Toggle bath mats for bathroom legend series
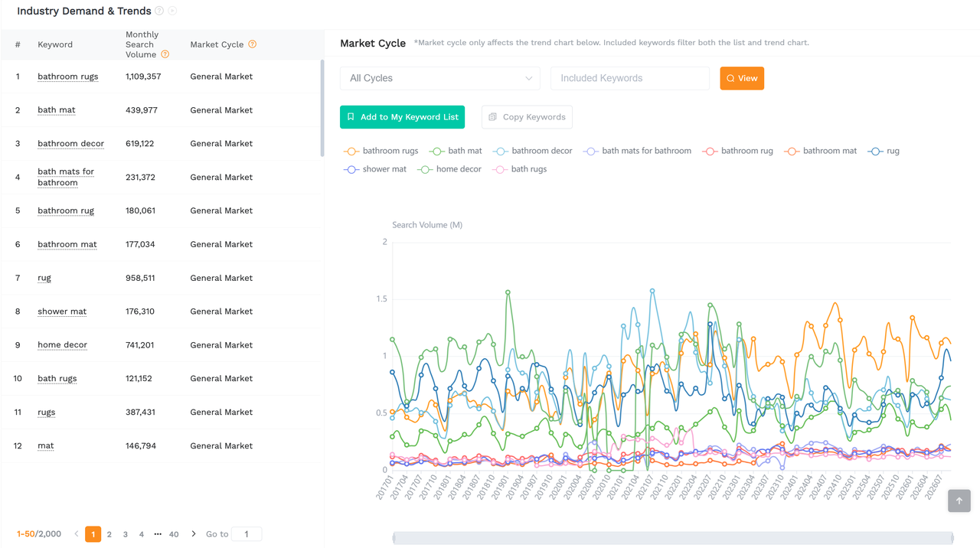980x548 pixels. (x=637, y=151)
